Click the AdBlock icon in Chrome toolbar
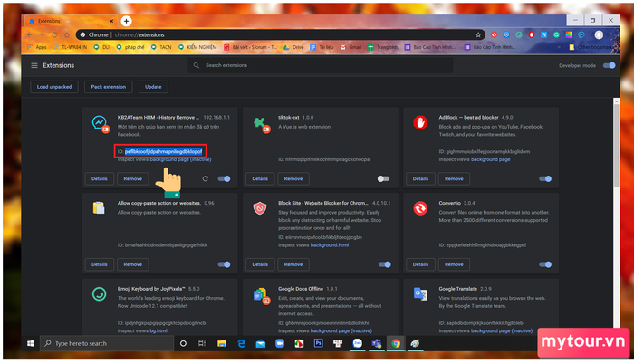Image resolution: width=634 pixels, height=364 pixels. 532,34
